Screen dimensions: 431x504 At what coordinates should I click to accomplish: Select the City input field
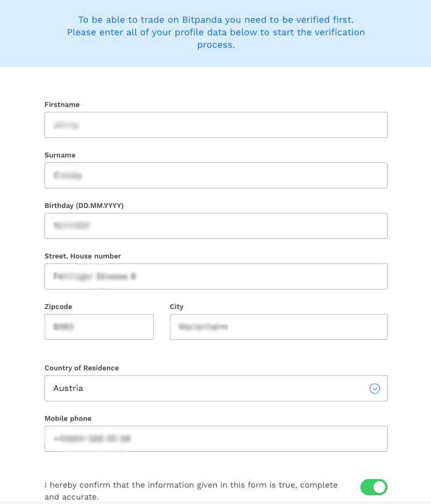[278, 326]
